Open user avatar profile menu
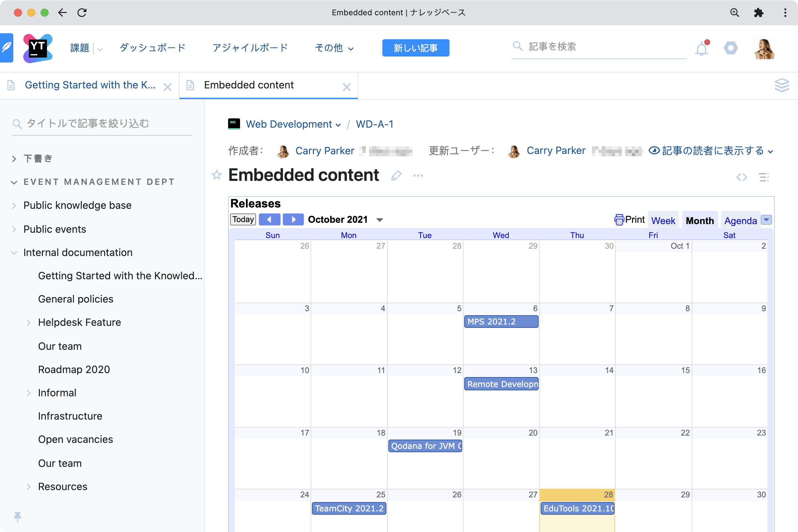The height and width of the screenshot is (532, 798). coord(764,48)
